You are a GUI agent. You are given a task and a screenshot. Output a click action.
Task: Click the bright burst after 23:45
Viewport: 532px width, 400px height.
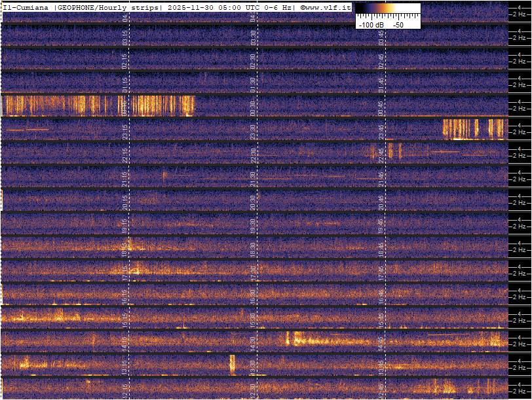tap(473, 128)
